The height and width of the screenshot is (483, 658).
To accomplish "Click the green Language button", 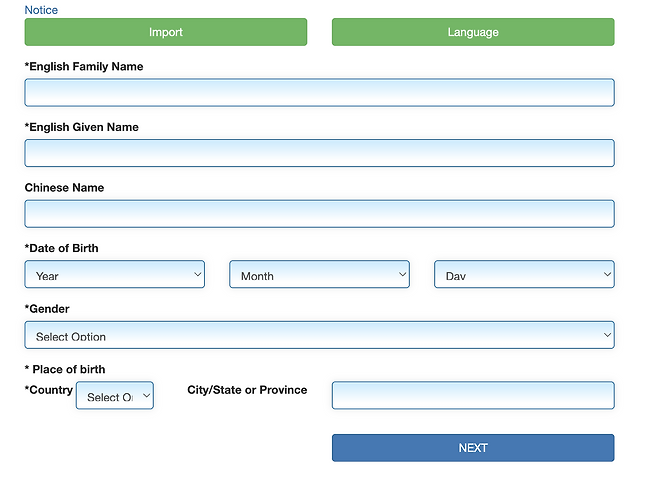I will [x=473, y=32].
